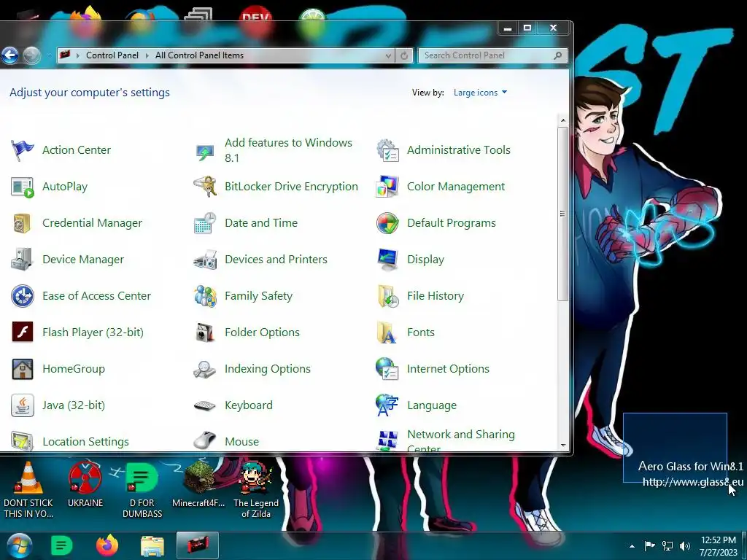
Task: Open the Date and Time calendar icon
Action: tap(205, 223)
